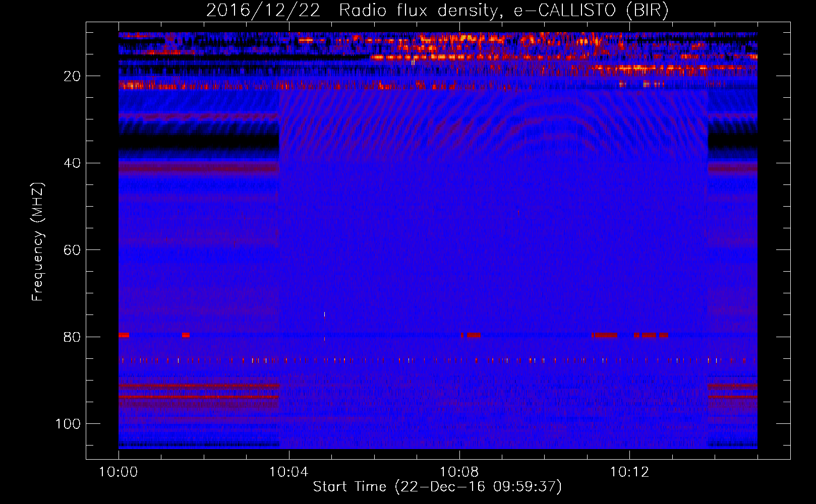Click the 20 frequency tick label
The height and width of the screenshot is (504, 816).
click(x=72, y=76)
